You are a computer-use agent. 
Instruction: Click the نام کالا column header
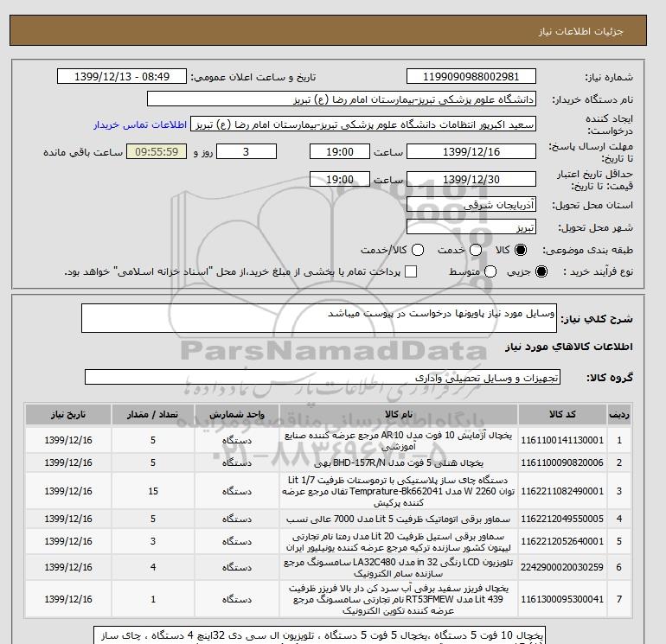pyautogui.click(x=399, y=414)
